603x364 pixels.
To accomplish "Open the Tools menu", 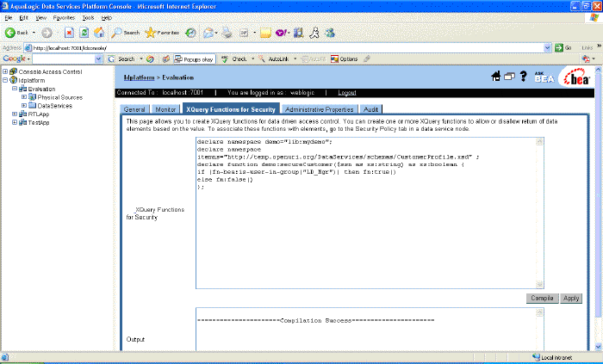I will point(88,18).
